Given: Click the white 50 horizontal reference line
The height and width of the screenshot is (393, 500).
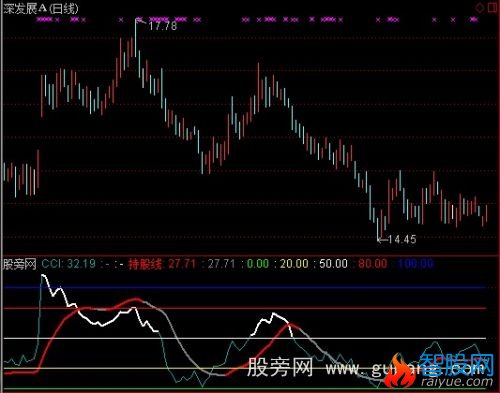Looking at the screenshot, I should click(245, 338).
